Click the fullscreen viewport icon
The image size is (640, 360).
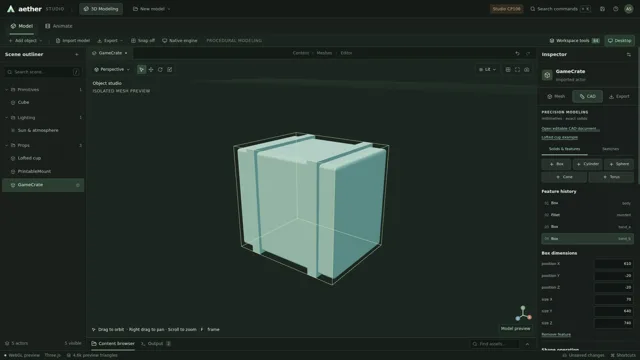517,69
